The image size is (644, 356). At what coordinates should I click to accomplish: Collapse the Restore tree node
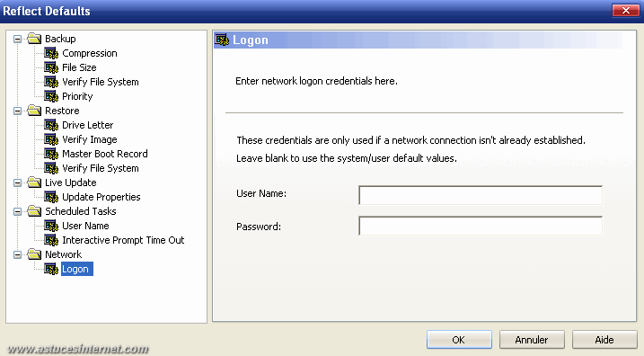tap(18, 111)
